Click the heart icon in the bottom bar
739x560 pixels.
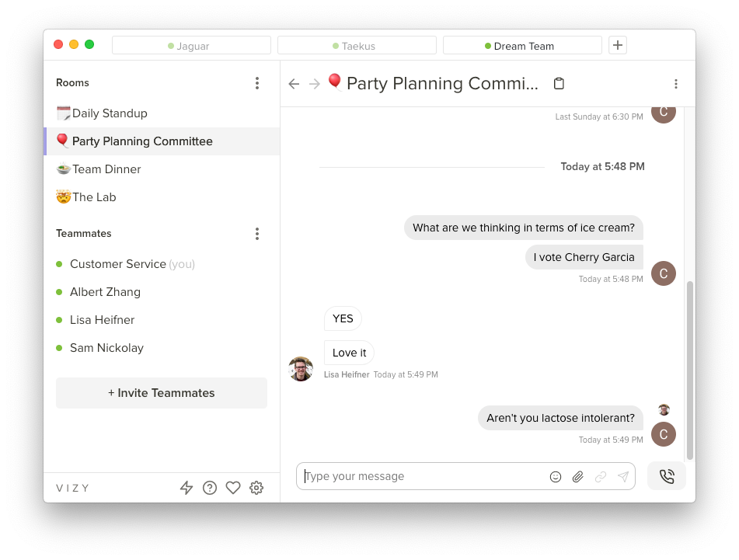click(233, 488)
